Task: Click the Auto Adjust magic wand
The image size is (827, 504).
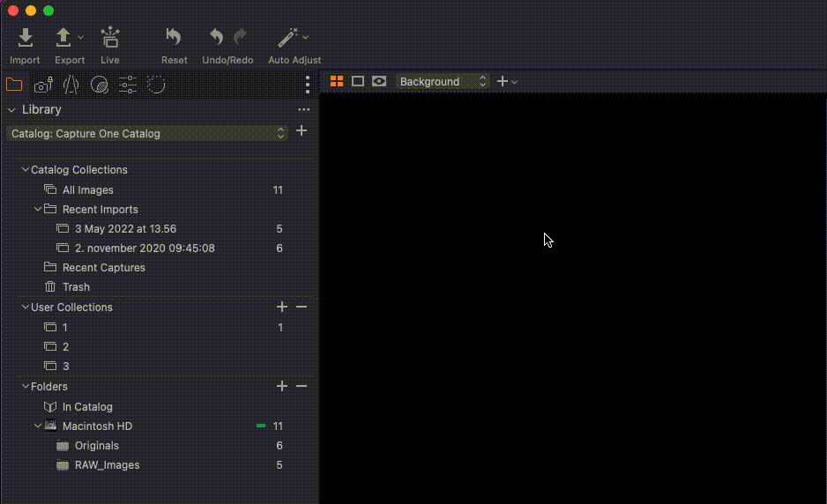Action: tap(287, 38)
